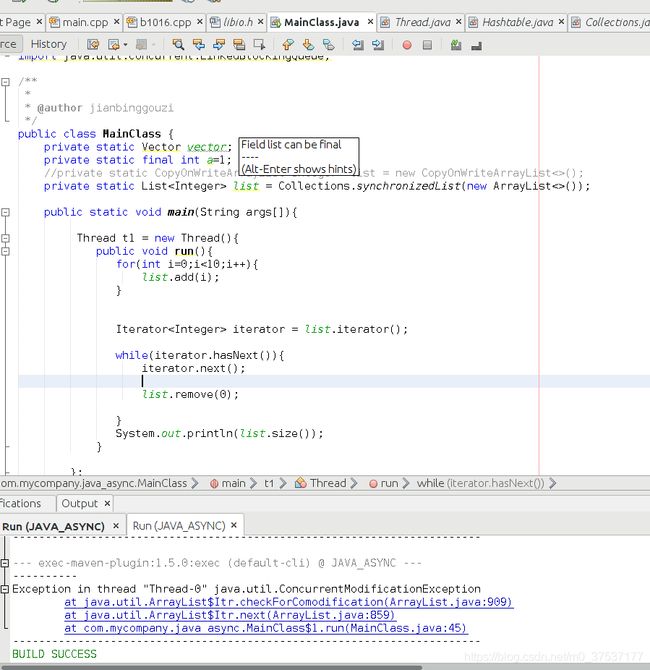650x670 pixels.
Task: Collapse the Javadoc comment fold marker
Action: point(5,82)
